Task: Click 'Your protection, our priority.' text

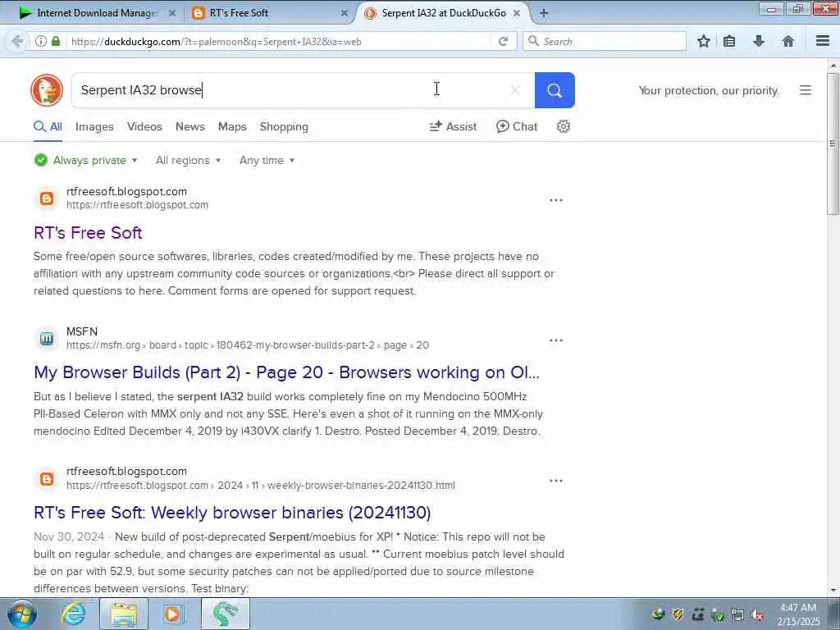Action: pos(709,90)
